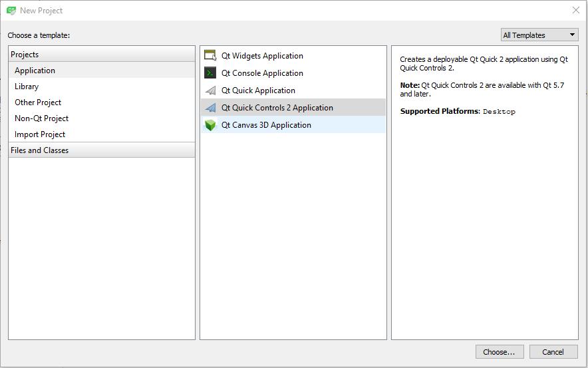Viewport: 588px width, 368px height.
Task: Click the Cancel button
Action: click(553, 352)
